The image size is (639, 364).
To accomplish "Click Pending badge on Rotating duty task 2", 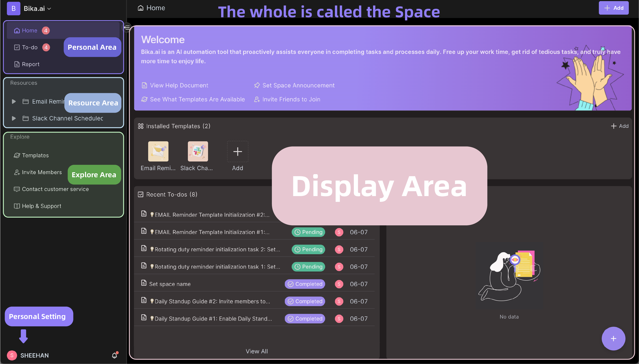I will 308,249.
